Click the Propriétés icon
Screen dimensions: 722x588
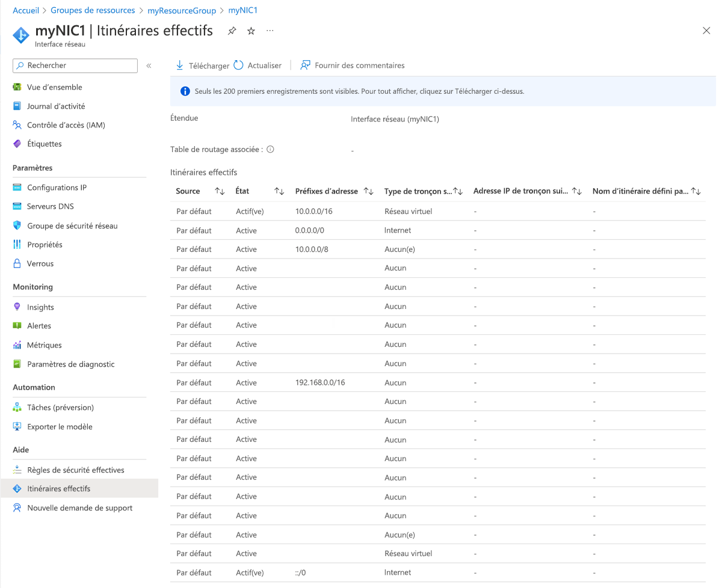(17, 245)
